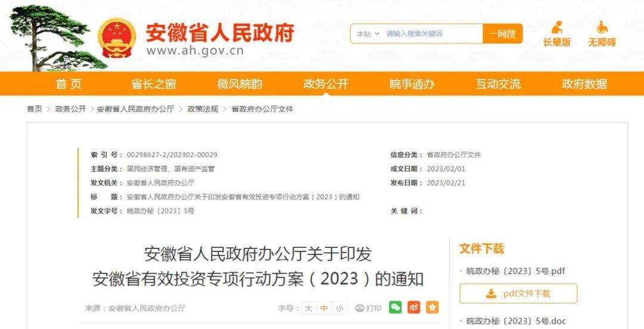
Task: Set font size to 大
Action: pos(308,308)
